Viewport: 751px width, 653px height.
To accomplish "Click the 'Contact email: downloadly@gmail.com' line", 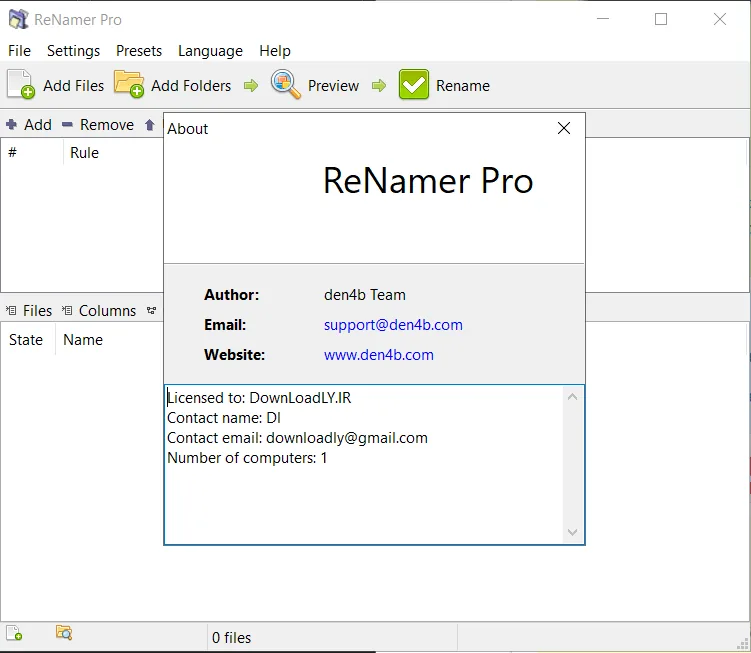I will point(297,438).
